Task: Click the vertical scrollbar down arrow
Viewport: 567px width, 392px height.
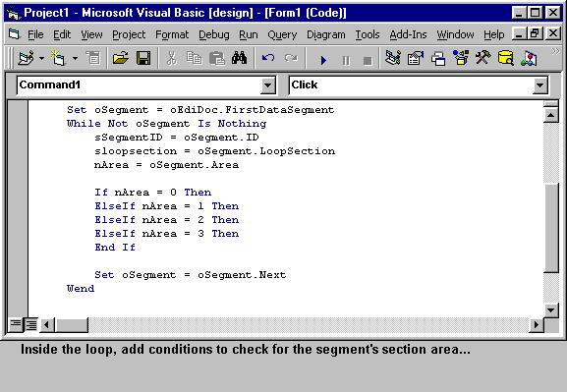Action: pos(550,309)
